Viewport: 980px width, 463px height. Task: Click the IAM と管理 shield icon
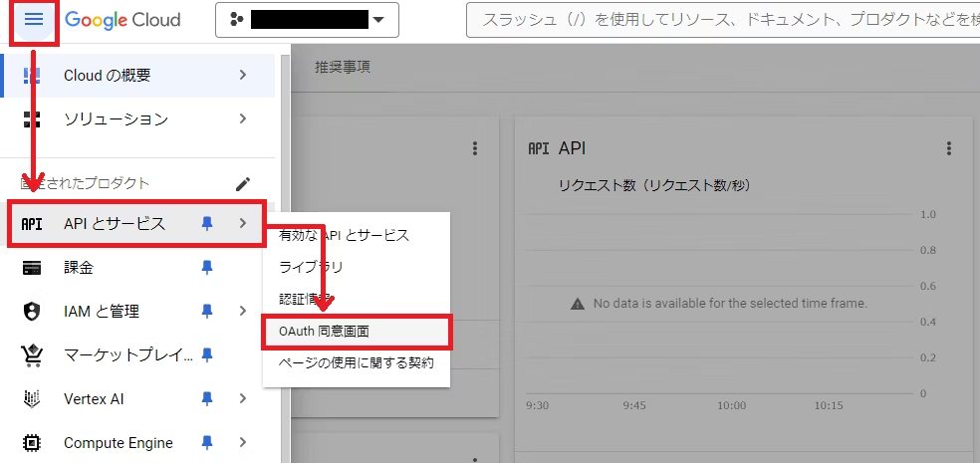tap(31, 312)
